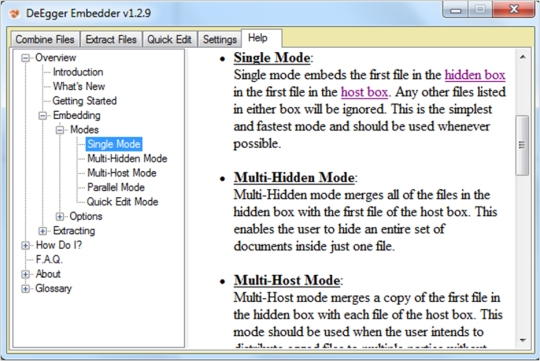Go to the Quick Edit tab
This screenshot has height=361, width=540.
coord(169,39)
